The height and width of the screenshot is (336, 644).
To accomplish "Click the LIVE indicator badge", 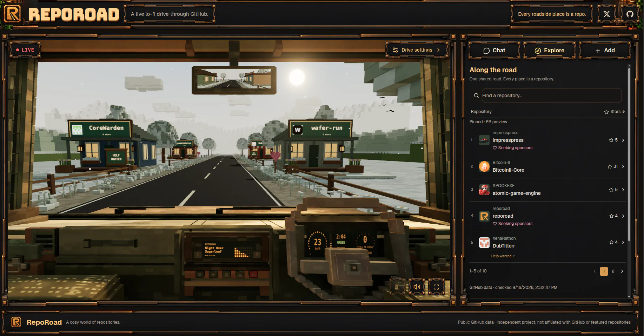I will point(25,50).
